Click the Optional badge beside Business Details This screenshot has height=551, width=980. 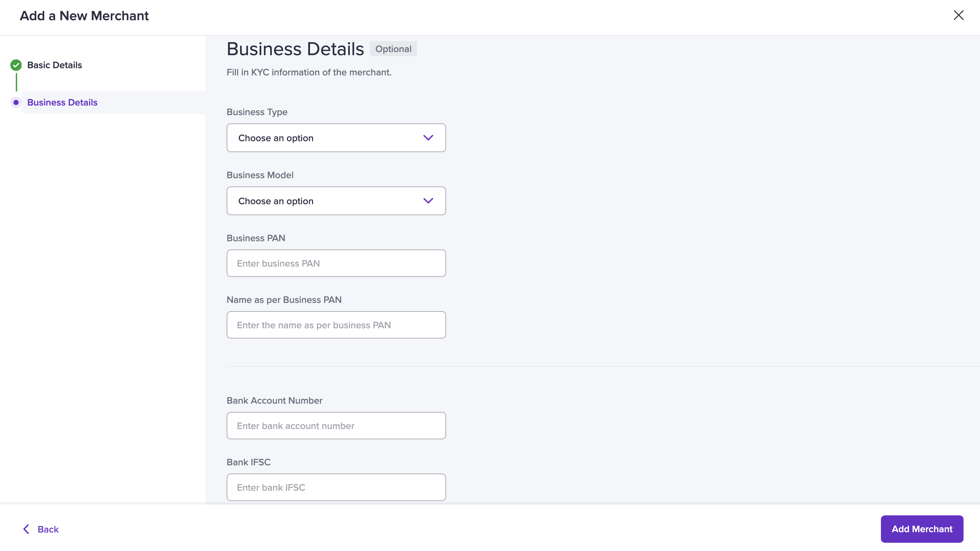coord(393,49)
